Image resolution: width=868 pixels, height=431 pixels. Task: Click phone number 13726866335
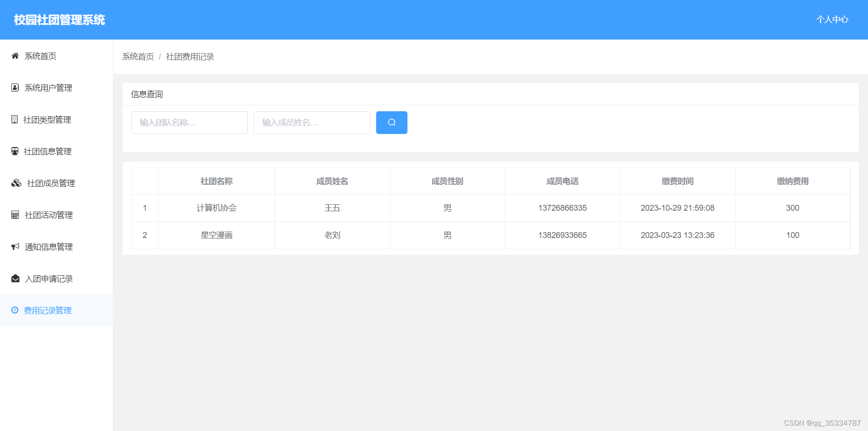tap(563, 208)
